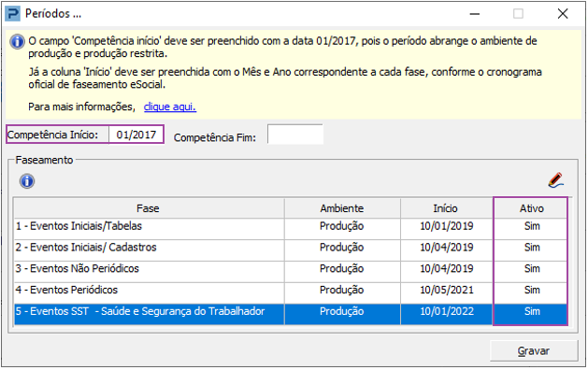Viewport: 588px width, 370px height.
Task: Click the Períodos window app icon
Action: point(12,14)
